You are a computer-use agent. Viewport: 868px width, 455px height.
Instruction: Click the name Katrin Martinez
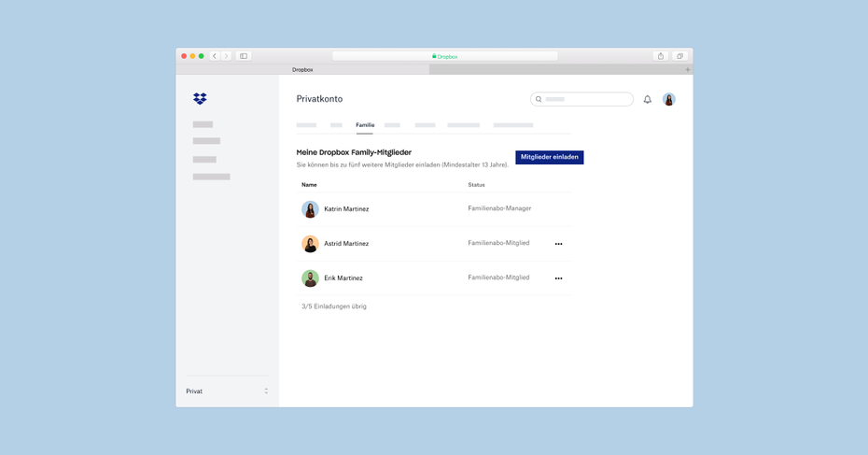coord(346,209)
